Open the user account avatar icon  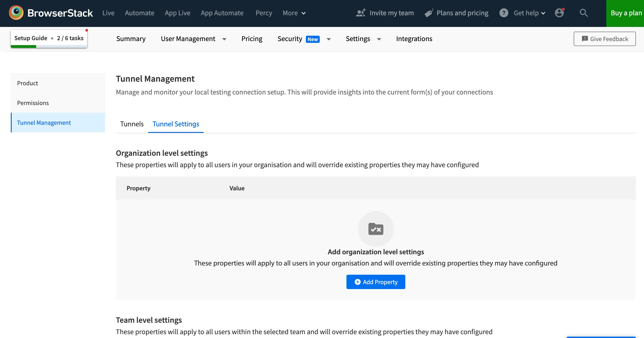[x=559, y=13]
